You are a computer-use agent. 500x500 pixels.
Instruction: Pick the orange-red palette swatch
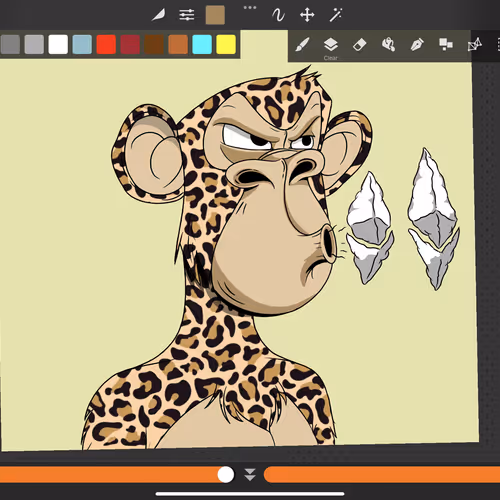106,44
